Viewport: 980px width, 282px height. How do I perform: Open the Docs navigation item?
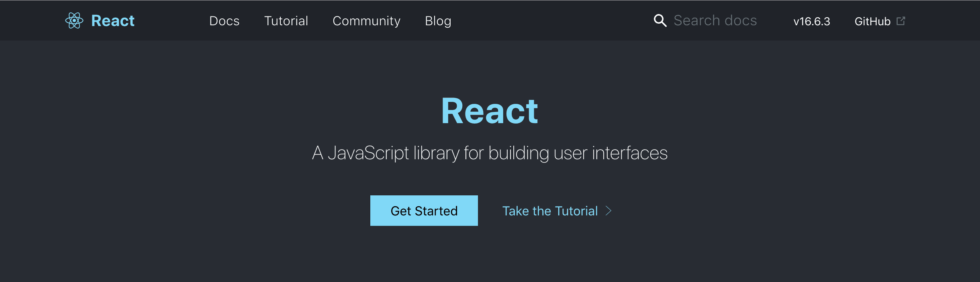pyautogui.click(x=224, y=21)
